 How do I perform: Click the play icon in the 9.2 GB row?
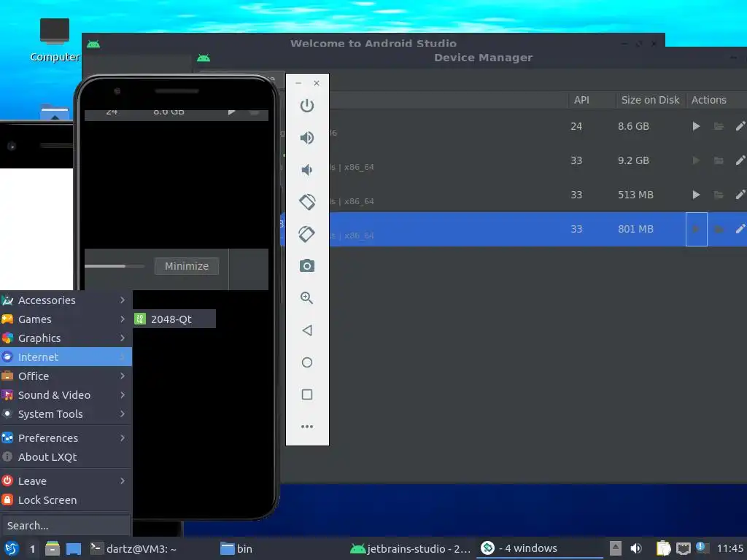coord(696,160)
